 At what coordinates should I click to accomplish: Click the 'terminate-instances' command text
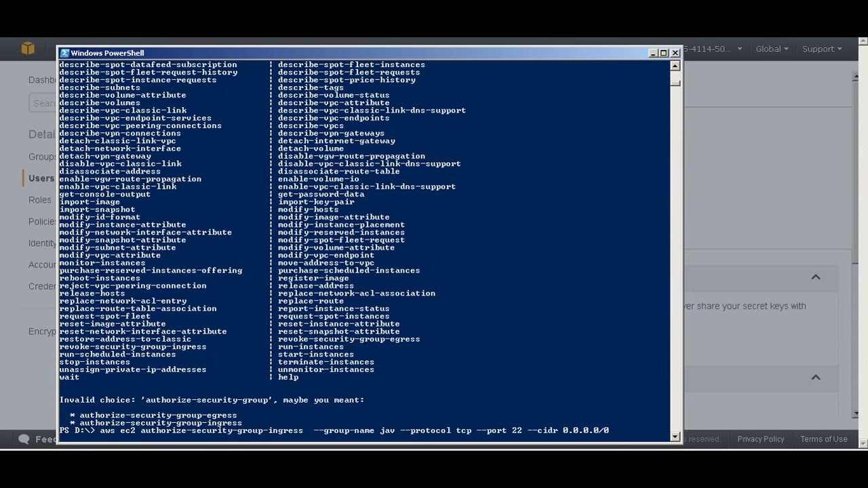coord(326,362)
